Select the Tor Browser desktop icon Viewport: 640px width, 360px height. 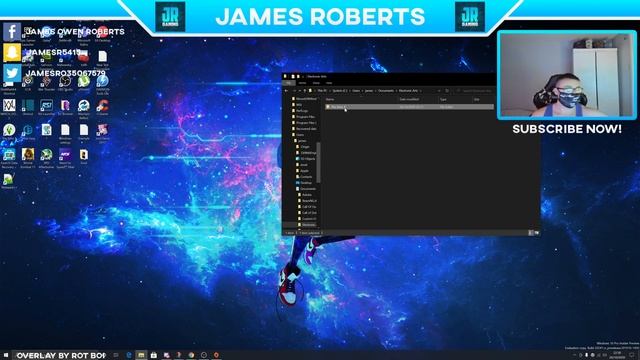tap(65, 107)
